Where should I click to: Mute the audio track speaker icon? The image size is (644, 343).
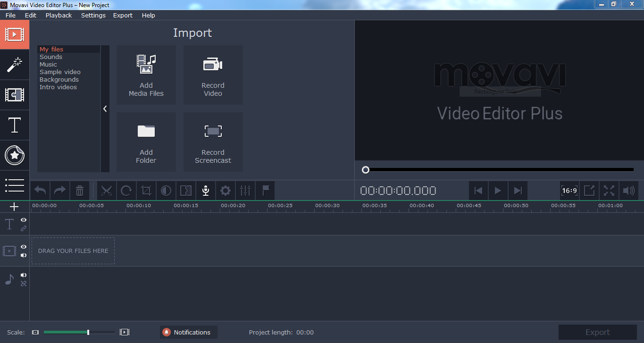(x=24, y=275)
